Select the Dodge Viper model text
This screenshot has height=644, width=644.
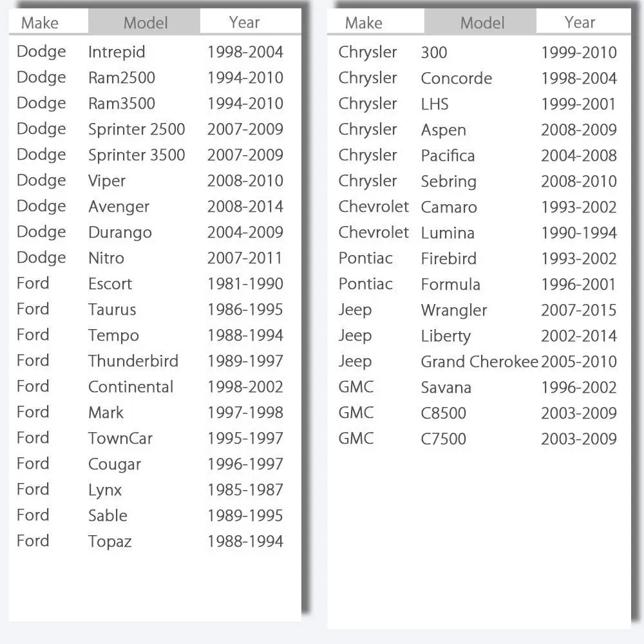pos(107,181)
